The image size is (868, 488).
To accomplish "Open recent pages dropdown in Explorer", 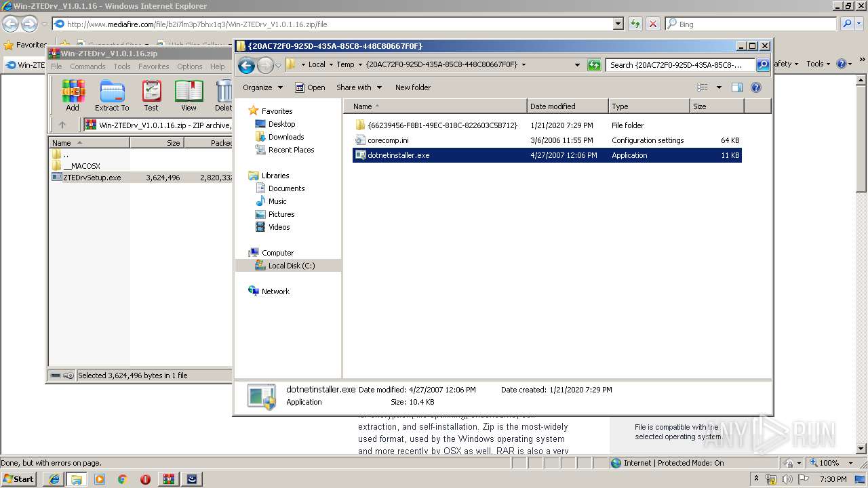I will (278, 65).
